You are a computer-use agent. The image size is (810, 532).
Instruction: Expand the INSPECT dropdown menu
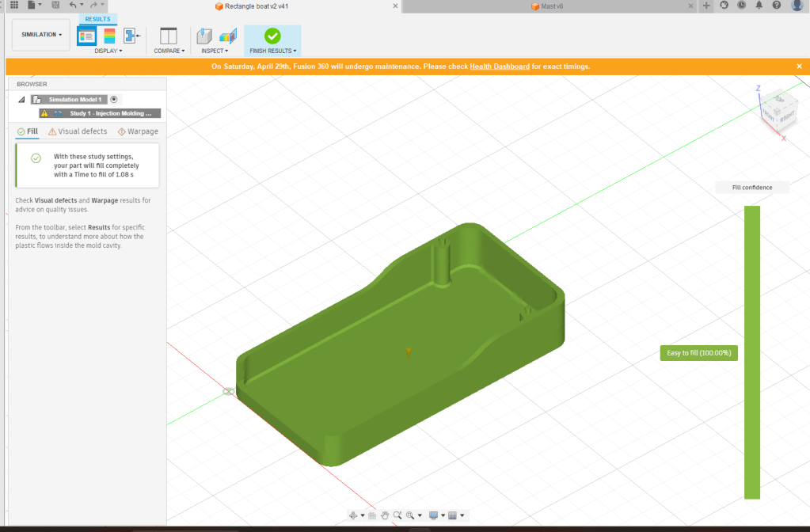click(216, 51)
